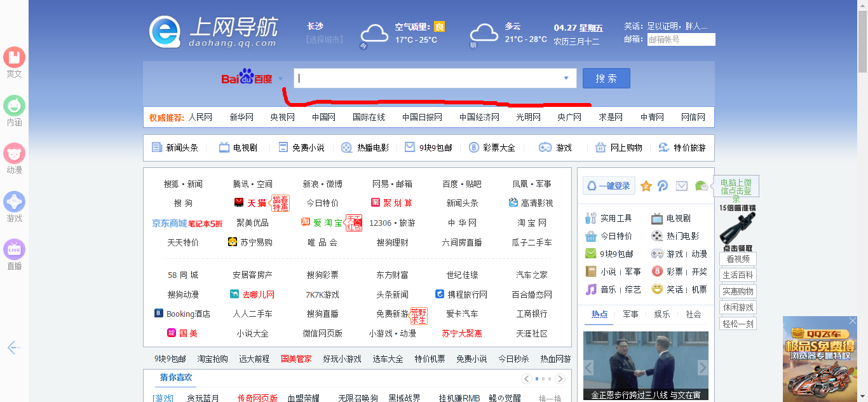868x402 pixels.
Task: Expand the search suggestions dropdown arrow
Action: tap(566, 78)
